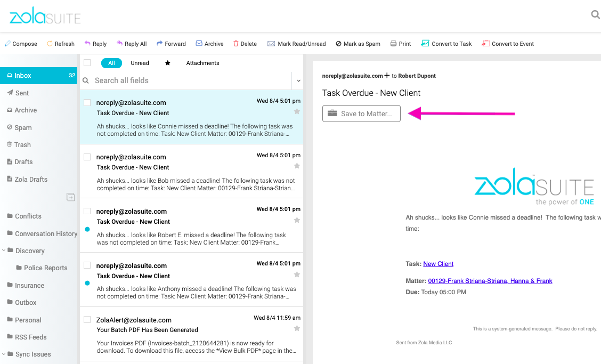Click the Refresh icon in toolbar
Viewport: 601px width, 364px height.
point(50,44)
